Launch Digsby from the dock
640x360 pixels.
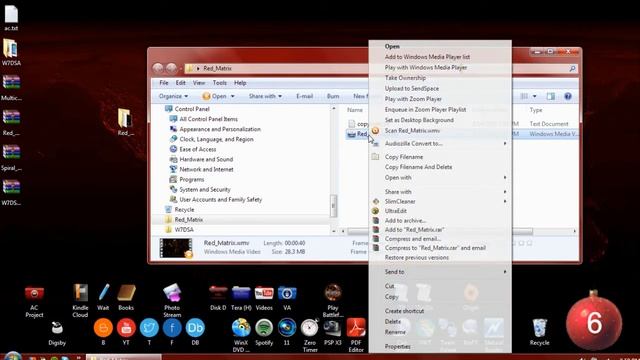click(x=57, y=333)
